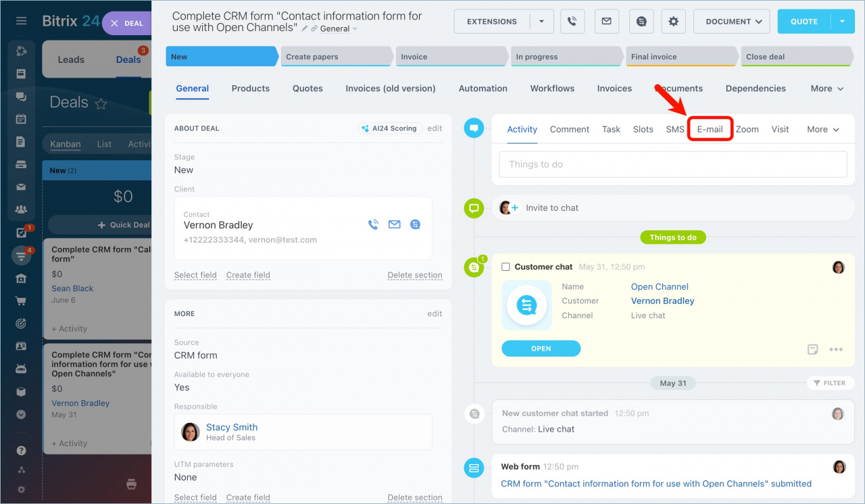Viewport: 865px width, 504px height.
Task: Click the note icon in Customer chat card
Action: click(x=813, y=349)
